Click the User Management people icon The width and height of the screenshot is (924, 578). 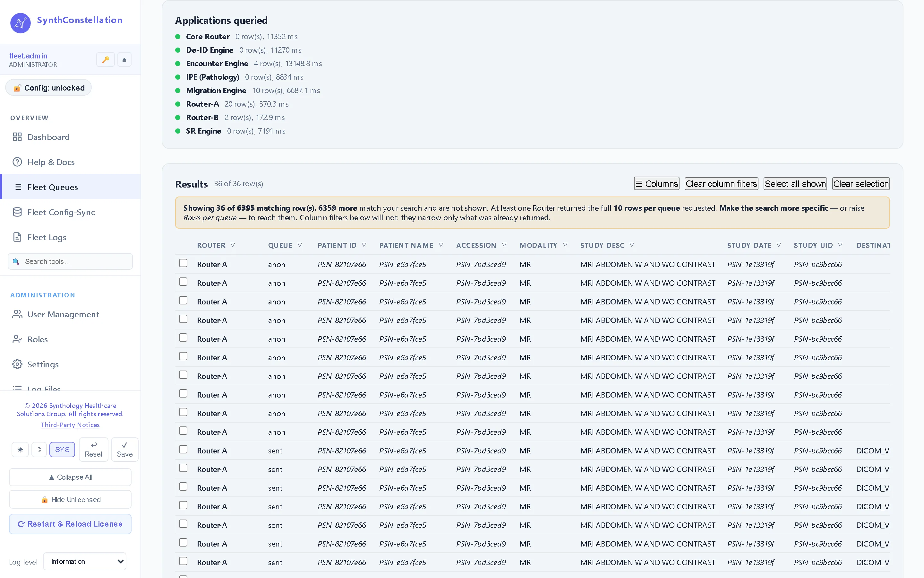coord(17,314)
